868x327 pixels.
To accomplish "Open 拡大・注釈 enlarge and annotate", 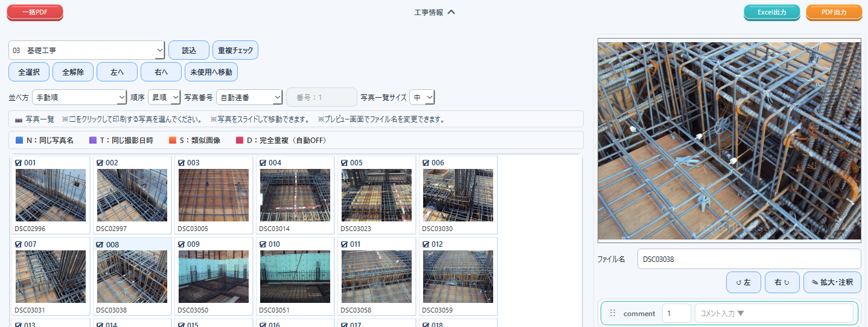I will point(832,282).
